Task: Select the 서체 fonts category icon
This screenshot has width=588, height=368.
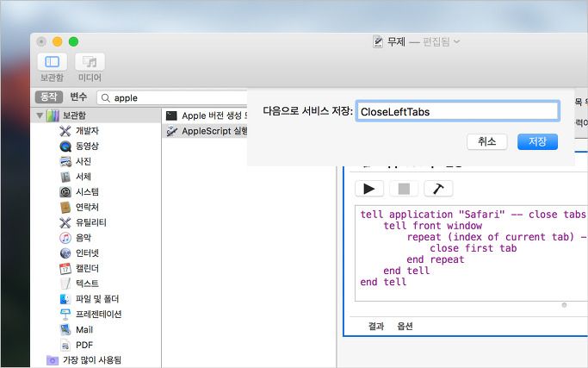Action: pos(65,177)
